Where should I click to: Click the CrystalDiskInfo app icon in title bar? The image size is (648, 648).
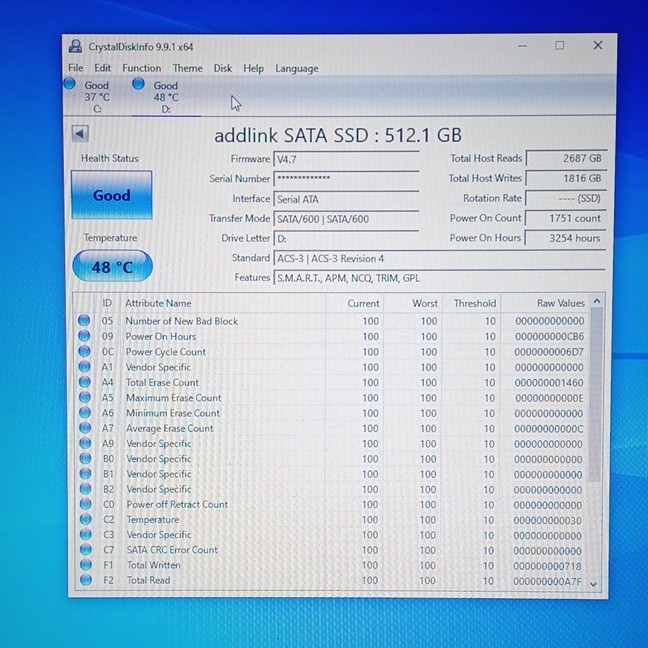[x=75, y=46]
